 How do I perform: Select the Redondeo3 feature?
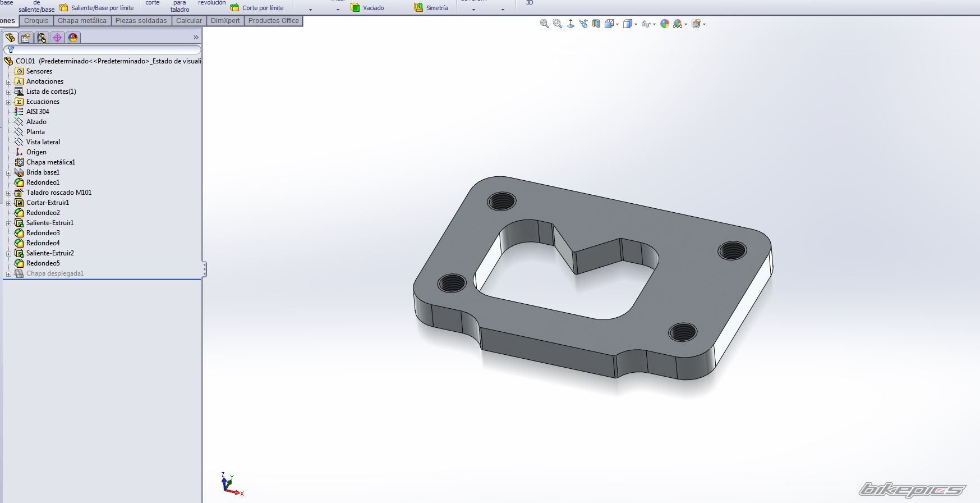[37, 233]
